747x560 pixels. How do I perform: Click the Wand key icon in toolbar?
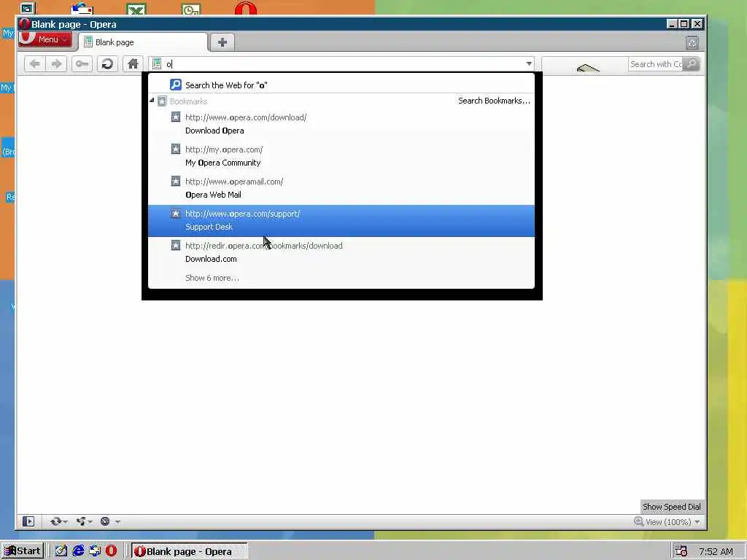pyautogui.click(x=82, y=64)
